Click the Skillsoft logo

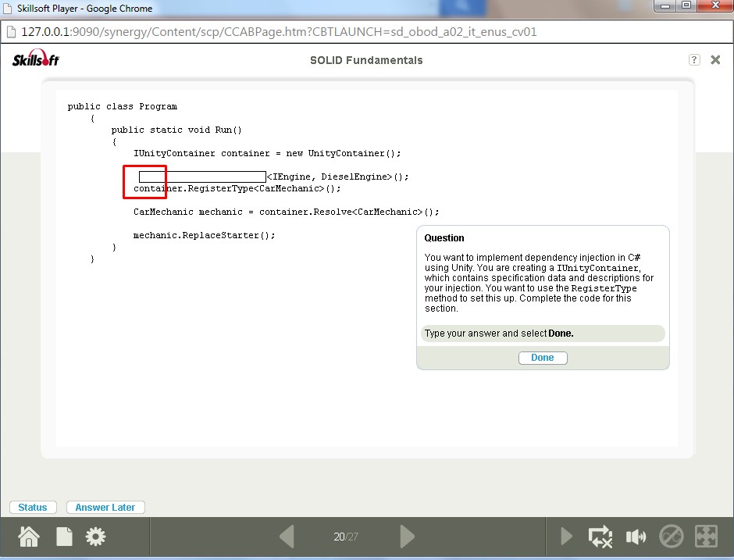point(36,58)
